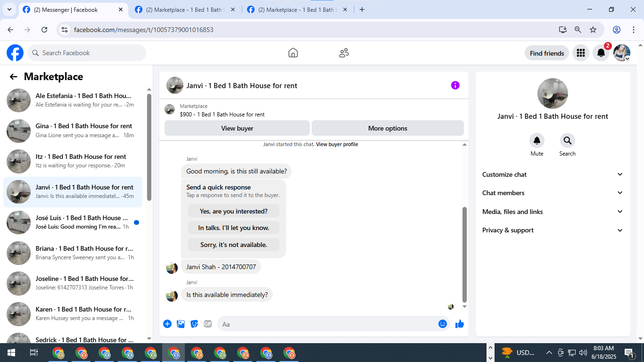Choose a sticker
This screenshot has width=644, height=362.
click(x=194, y=324)
